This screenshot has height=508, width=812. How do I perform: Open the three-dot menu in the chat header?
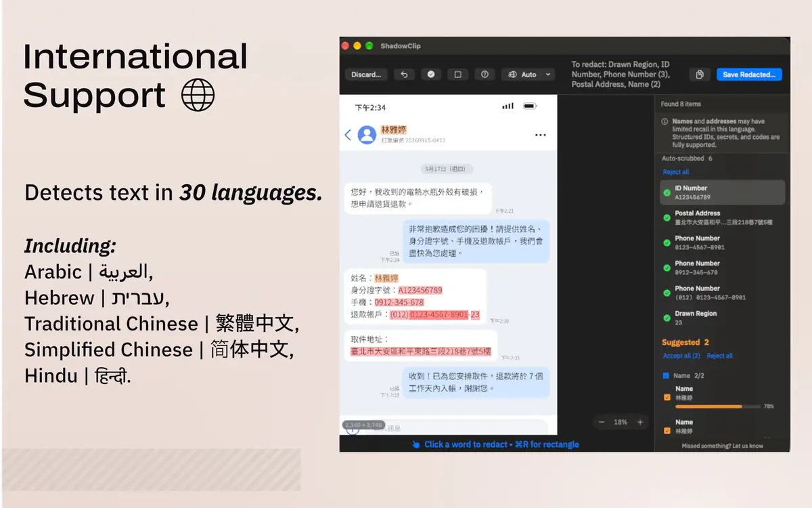pyautogui.click(x=540, y=135)
